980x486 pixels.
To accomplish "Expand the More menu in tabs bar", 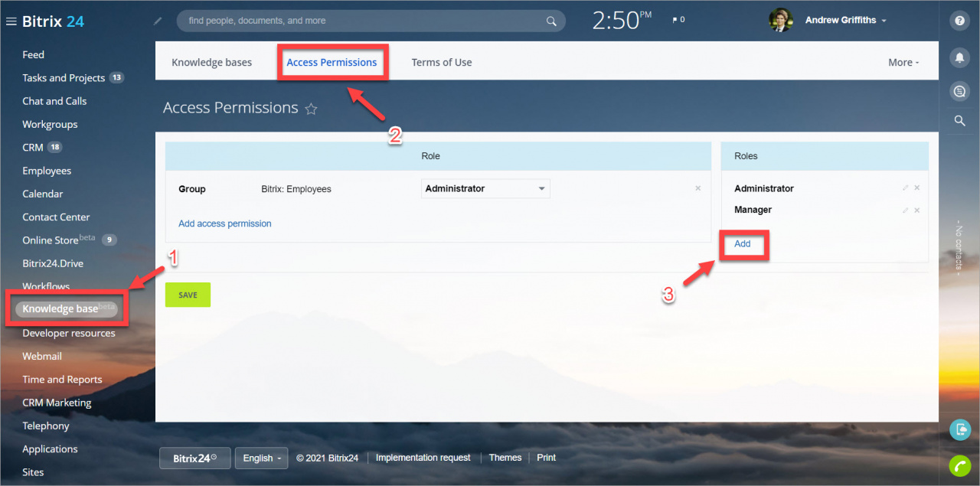I will pyautogui.click(x=903, y=63).
